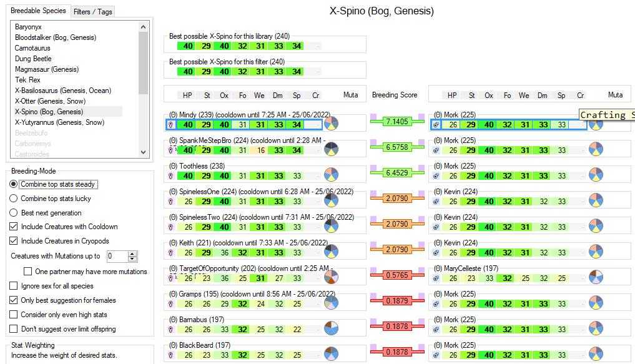Open SpankMeStepBro's color pie chart icon

point(332,149)
